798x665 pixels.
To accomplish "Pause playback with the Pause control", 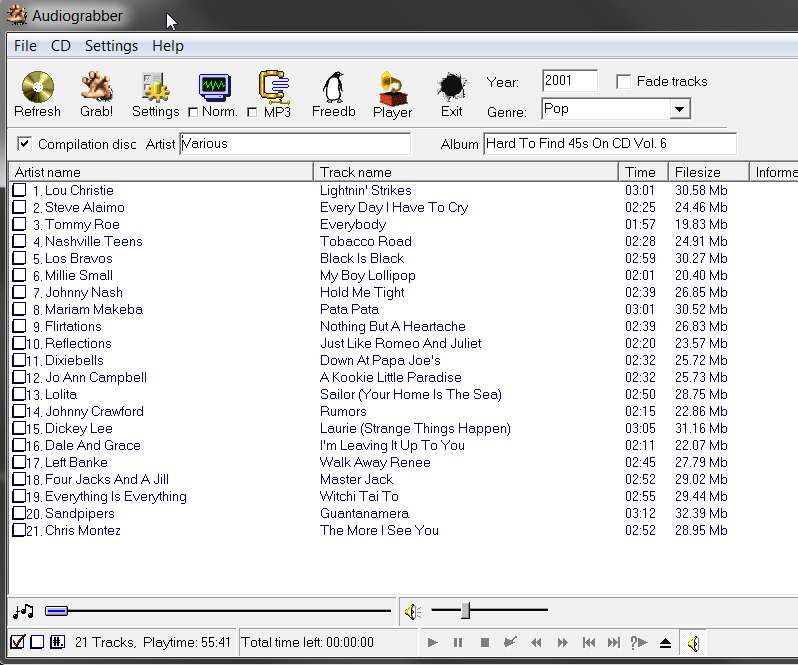I will click(x=458, y=643).
